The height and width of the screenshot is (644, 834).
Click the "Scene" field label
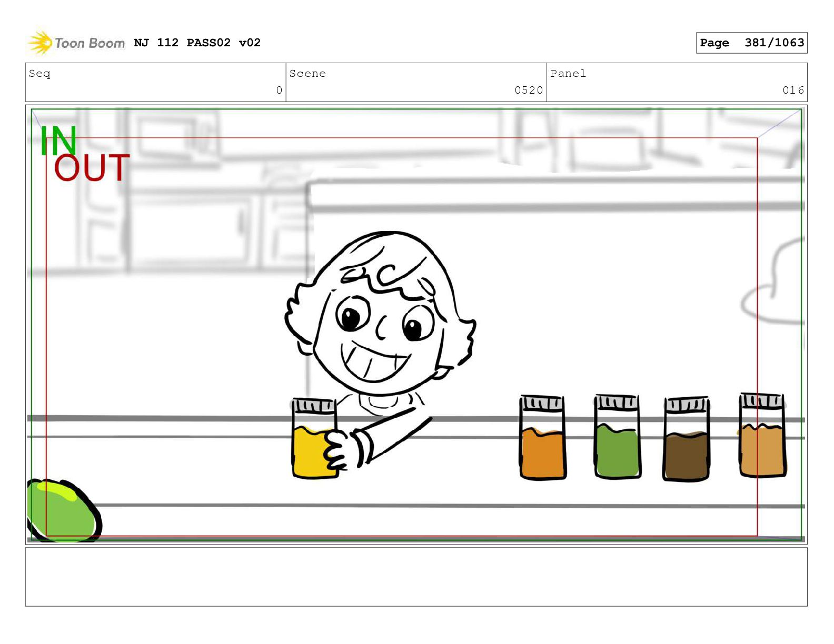(x=307, y=74)
